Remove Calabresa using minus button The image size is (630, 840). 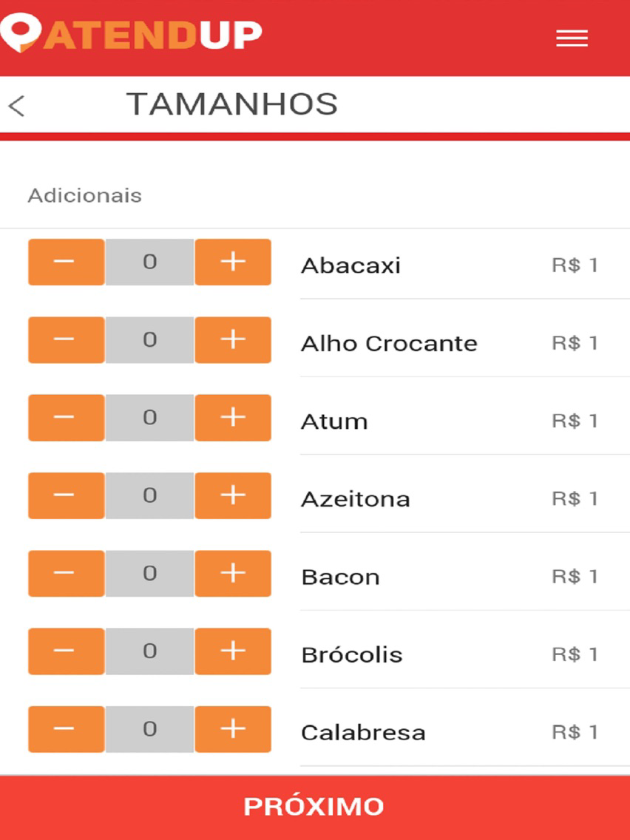(x=67, y=729)
